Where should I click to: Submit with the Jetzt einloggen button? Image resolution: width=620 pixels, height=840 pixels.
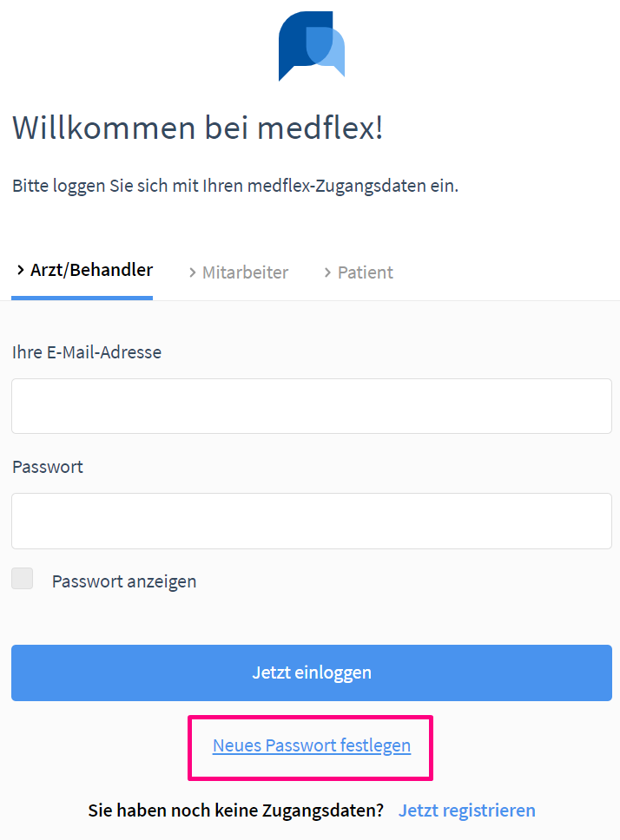coord(312,673)
